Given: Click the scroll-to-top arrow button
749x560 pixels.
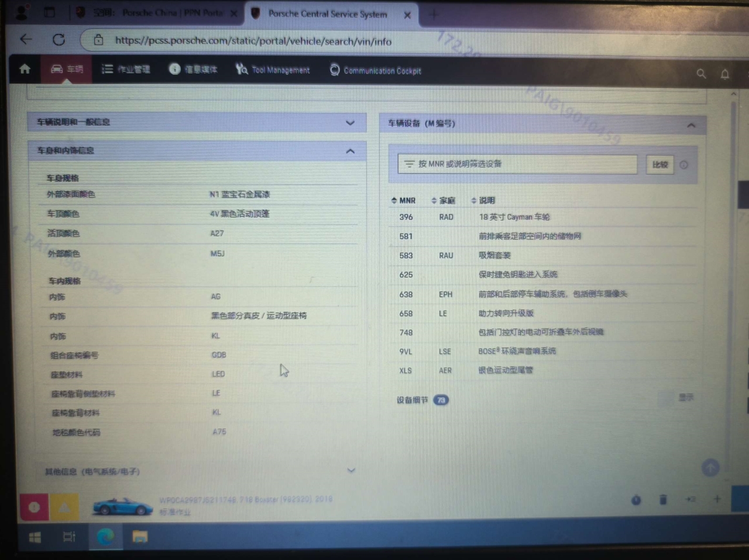Looking at the screenshot, I should click(x=710, y=468).
